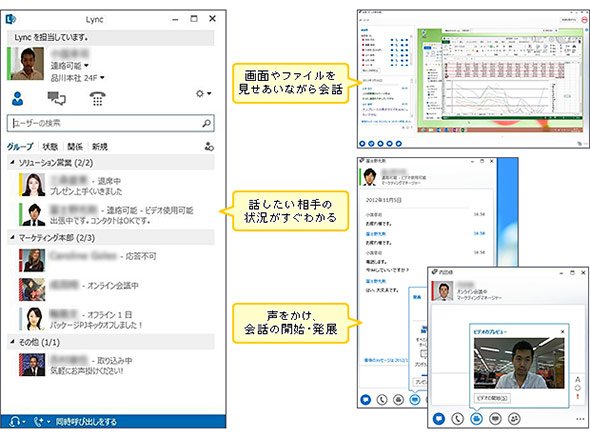Click fifth round icon at sharing window bottom

tap(398, 143)
